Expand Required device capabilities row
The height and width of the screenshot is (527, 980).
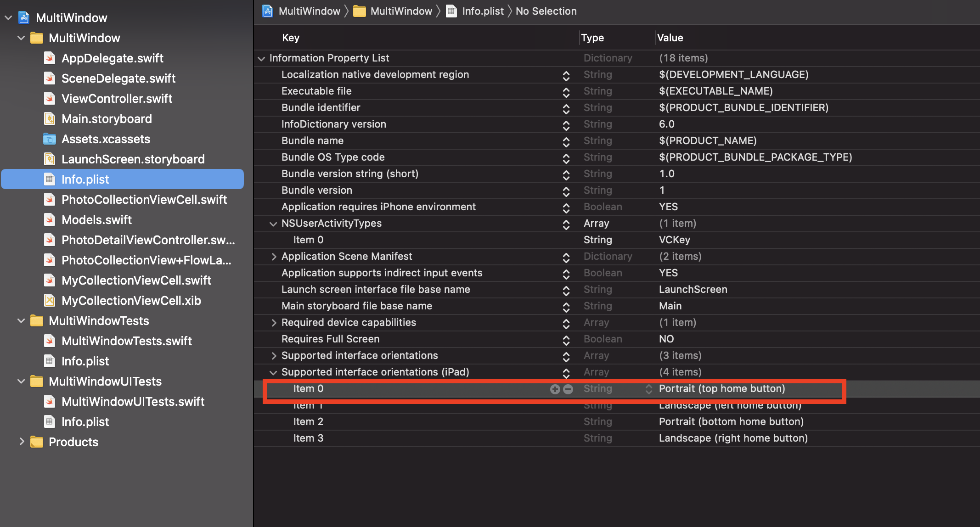pyautogui.click(x=274, y=323)
